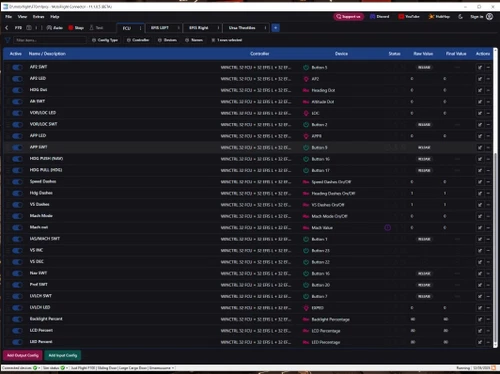Image resolution: width=500 pixels, height=374 pixels.
Task: Stop the running configuration
Action: coord(76,28)
